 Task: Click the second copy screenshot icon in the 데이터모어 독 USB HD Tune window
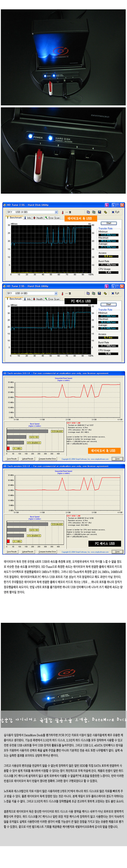click(94, 212)
